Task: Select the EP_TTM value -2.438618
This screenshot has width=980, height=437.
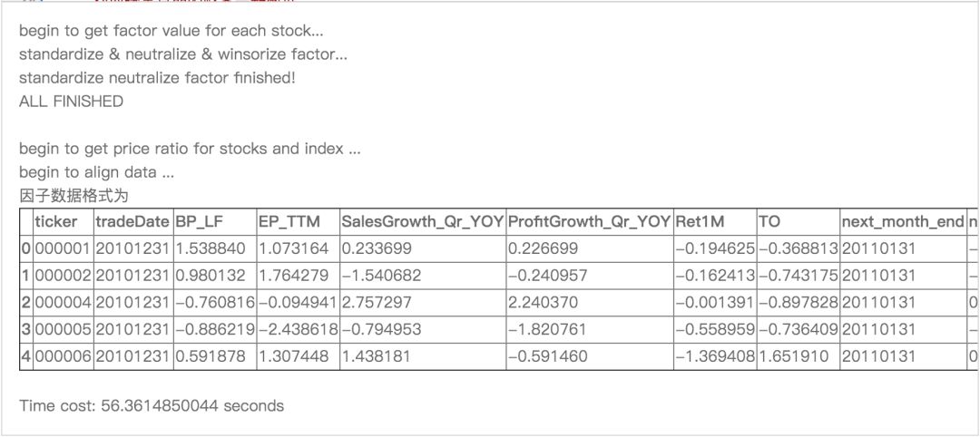Action: click(298, 329)
